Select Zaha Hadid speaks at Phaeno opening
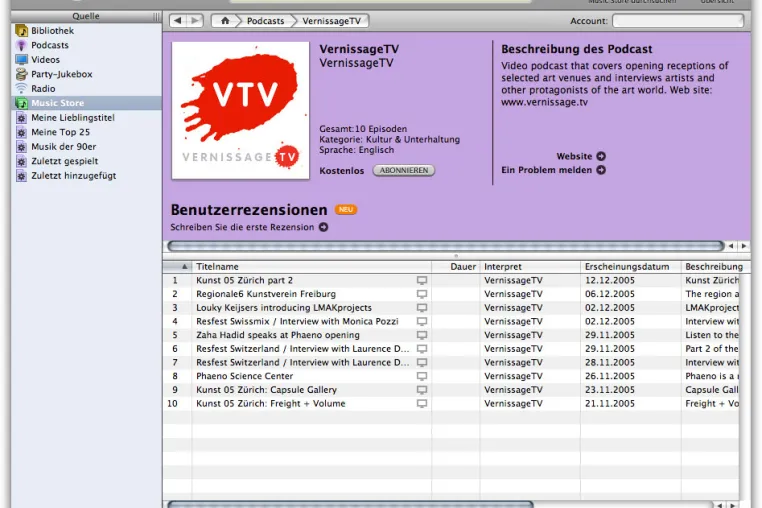The height and width of the screenshot is (508, 762). pos(278,335)
